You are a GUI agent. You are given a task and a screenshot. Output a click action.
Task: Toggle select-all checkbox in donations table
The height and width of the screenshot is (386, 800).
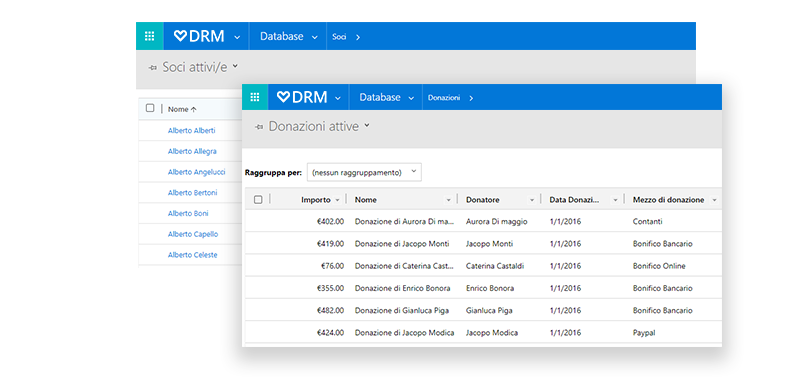(258, 200)
